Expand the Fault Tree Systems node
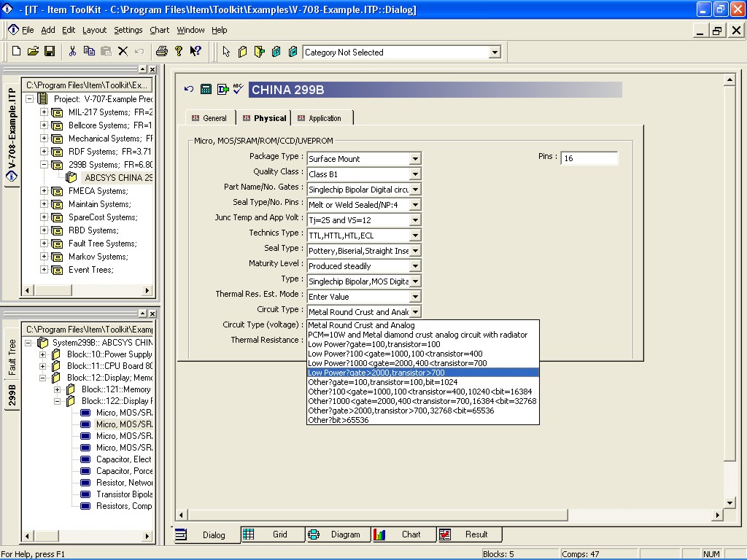The height and width of the screenshot is (560, 747). [x=44, y=244]
